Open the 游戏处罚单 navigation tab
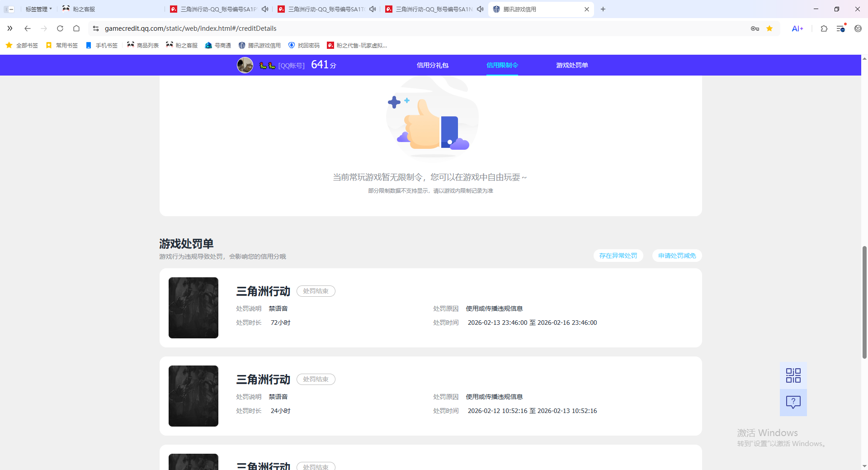This screenshot has height=470, width=868. [572, 65]
